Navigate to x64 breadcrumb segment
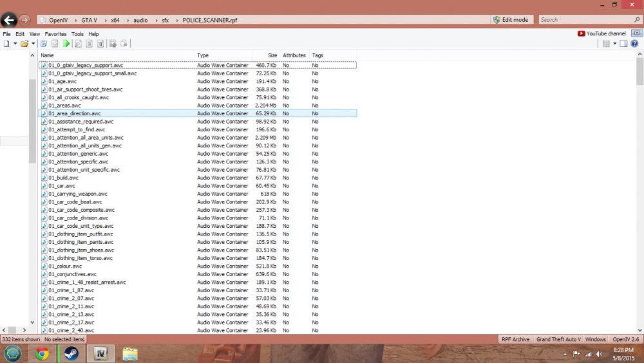Viewport: 644px width, 363px height. click(x=115, y=20)
